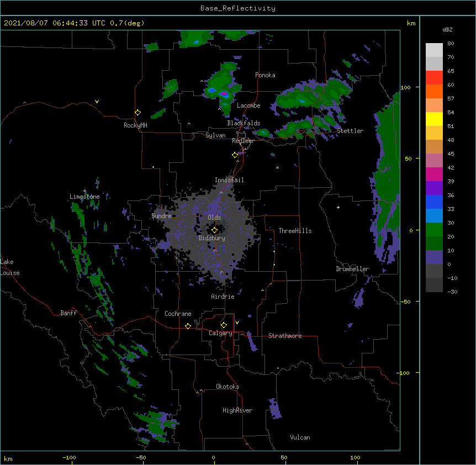This screenshot has height=465, width=476.
Task: Click the Calgary city label
Action: click(220, 333)
